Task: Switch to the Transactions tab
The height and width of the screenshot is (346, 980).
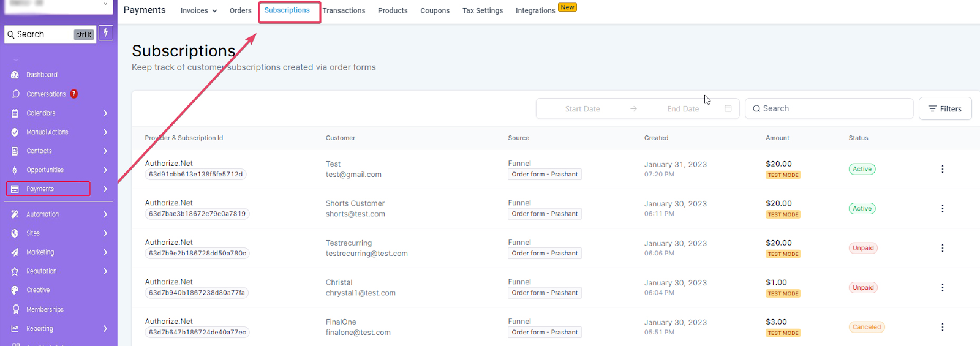Action: point(344,10)
